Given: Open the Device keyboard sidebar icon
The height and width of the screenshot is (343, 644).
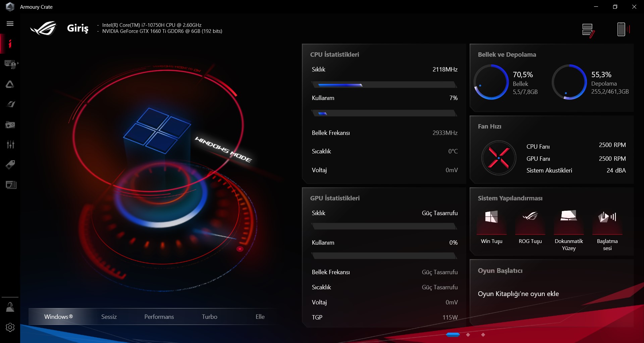Looking at the screenshot, I should [11, 64].
